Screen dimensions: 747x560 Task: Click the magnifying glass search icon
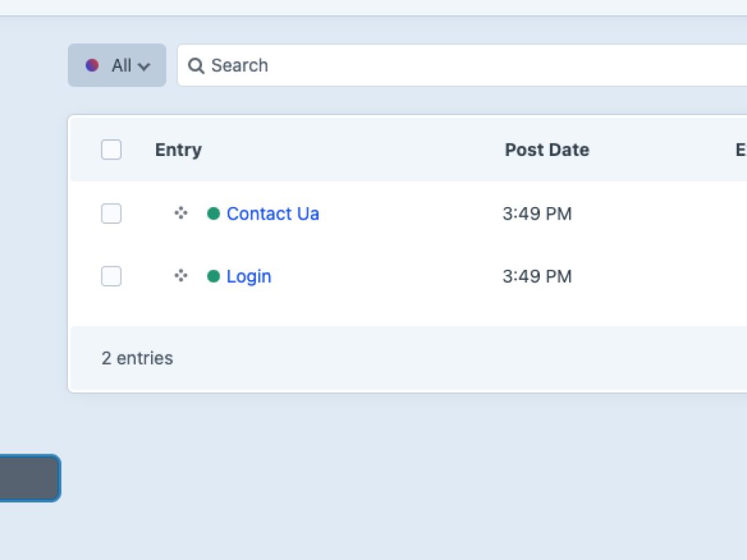[196, 66]
